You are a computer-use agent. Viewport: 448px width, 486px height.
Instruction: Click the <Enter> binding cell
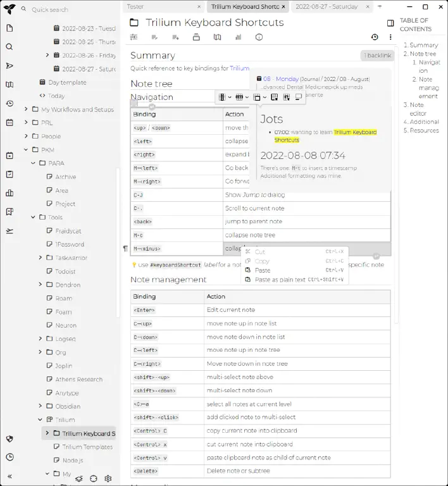(167, 309)
